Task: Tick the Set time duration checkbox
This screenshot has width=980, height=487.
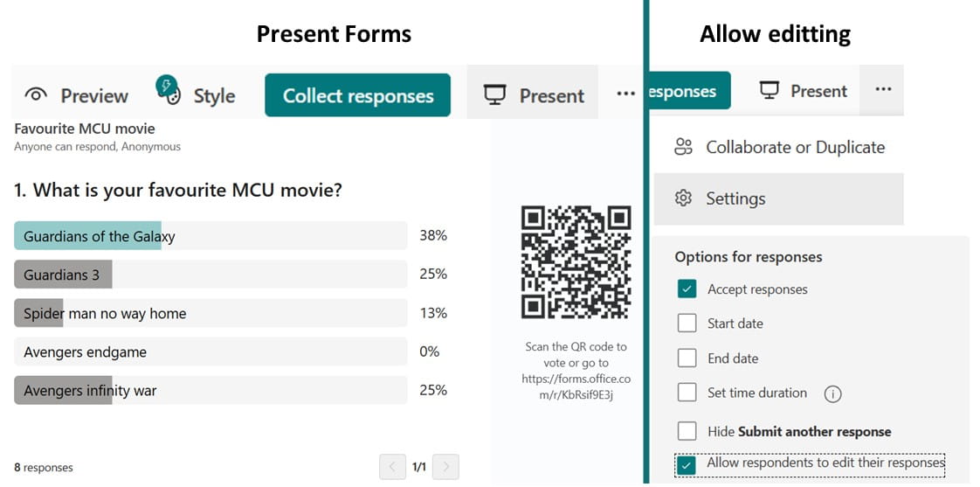Action: tap(687, 393)
